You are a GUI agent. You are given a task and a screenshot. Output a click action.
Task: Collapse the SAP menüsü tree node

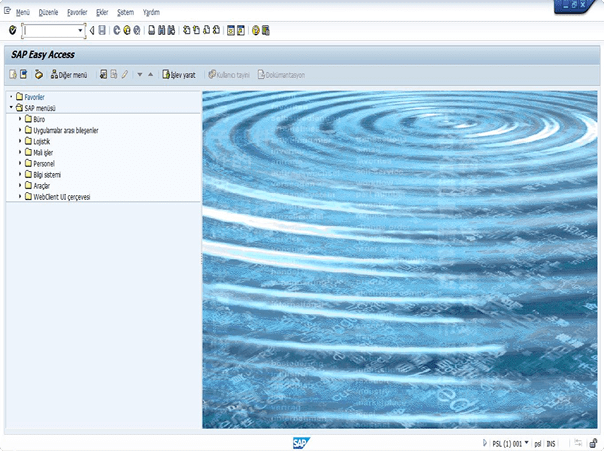click(9, 108)
